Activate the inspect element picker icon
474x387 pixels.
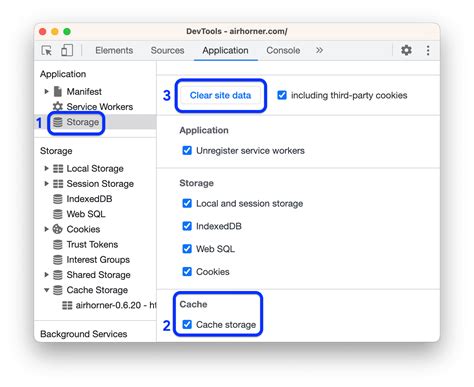point(47,50)
